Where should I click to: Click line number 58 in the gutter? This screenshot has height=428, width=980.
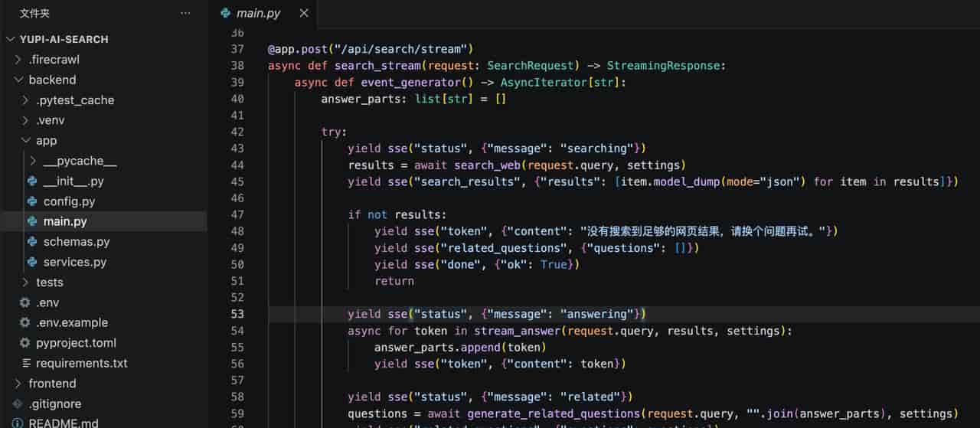tap(237, 397)
